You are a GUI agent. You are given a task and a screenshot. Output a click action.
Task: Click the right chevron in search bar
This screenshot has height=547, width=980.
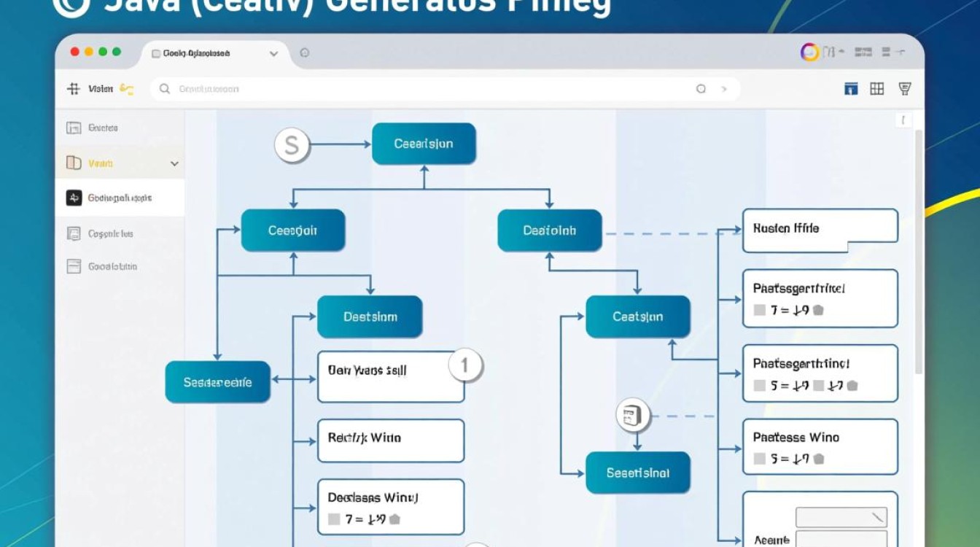tap(724, 89)
